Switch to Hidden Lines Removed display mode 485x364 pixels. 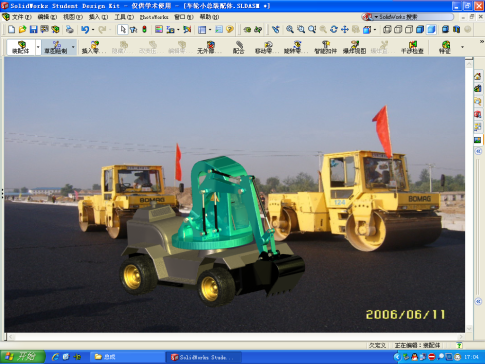[409, 30]
